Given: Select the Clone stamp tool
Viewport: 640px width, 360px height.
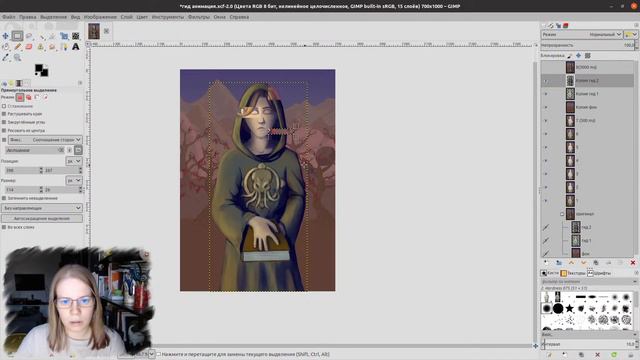Looking at the screenshot, I should click(x=40, y=47).
